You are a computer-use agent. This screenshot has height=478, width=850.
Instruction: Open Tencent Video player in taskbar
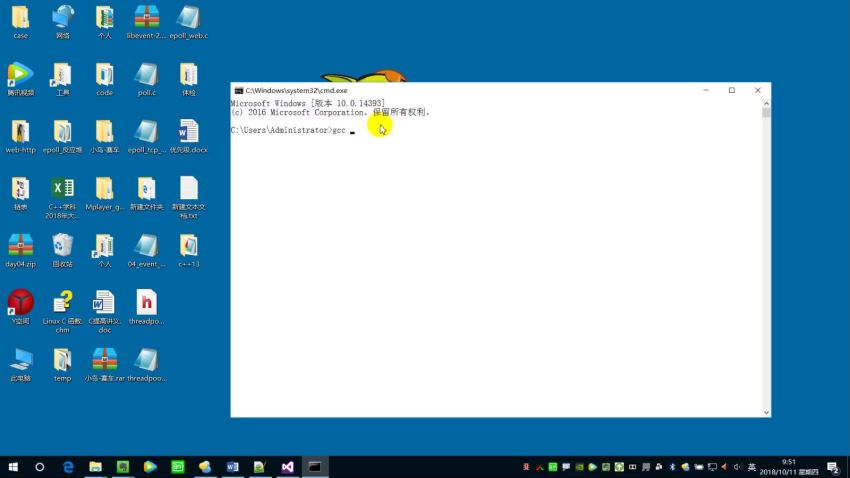point(150,467)
